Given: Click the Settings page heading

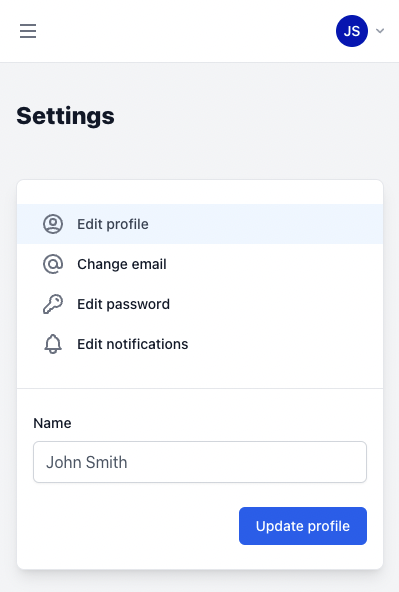Looking at the screenshot, I should (65, 116).
